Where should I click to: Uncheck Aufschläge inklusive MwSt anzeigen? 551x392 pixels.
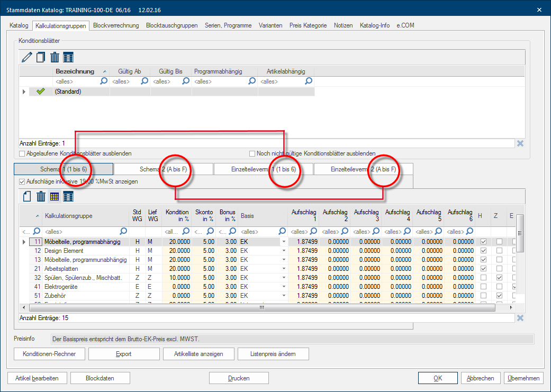(x=22, y=181)
